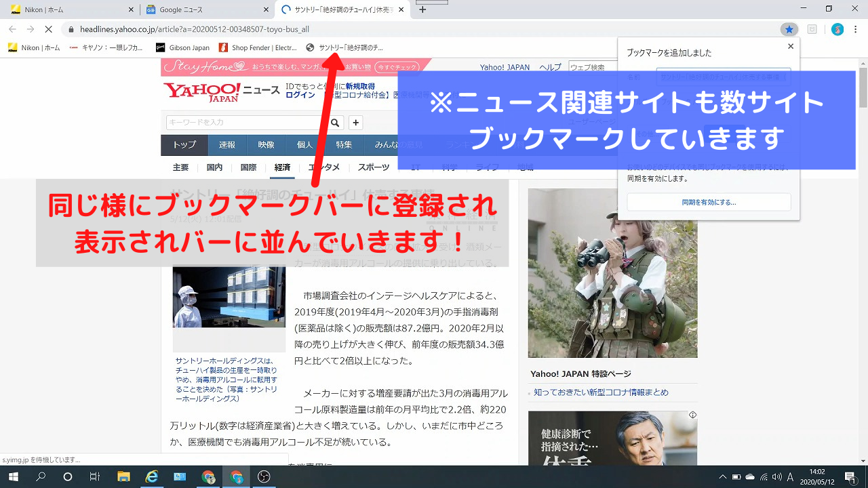Viewport: 868px width, 488px height.
Task: Click the extension icon beside the bookmark star
Action: pyautogui.click(x=812, y=29)
